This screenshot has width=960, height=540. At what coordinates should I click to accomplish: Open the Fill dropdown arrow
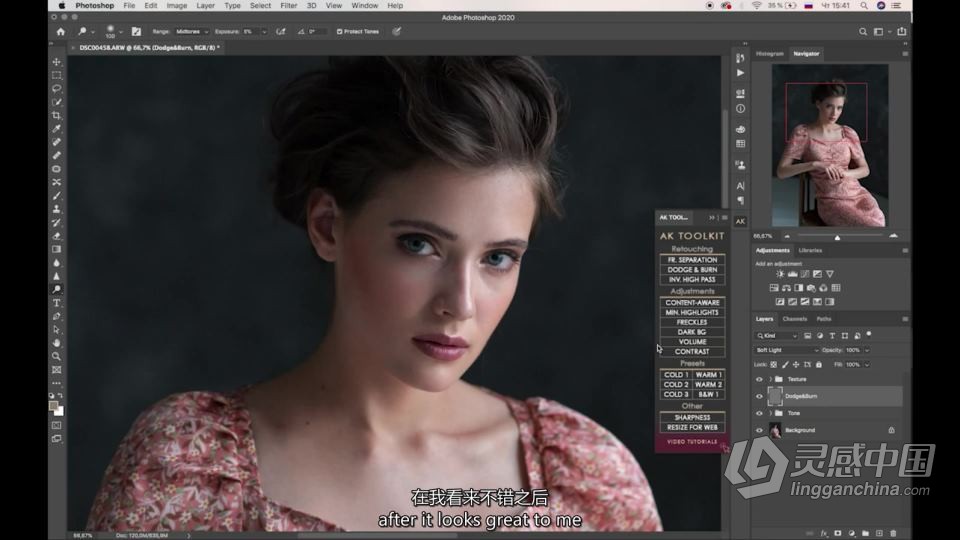[867, 365]
